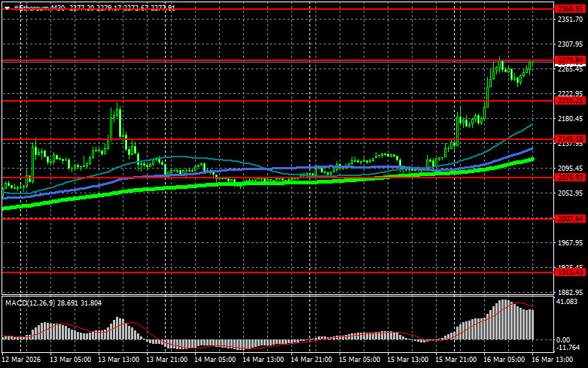The height and width of the screenshot is (368, 588).
Task: Select the 2279.84 red price level label
Action: point(570,60)
